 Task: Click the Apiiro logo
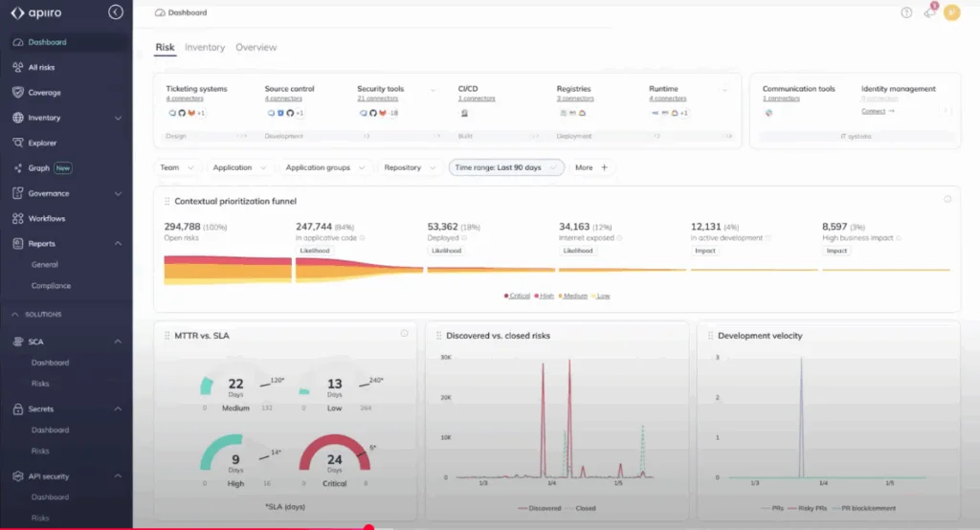tap(36, 12)
